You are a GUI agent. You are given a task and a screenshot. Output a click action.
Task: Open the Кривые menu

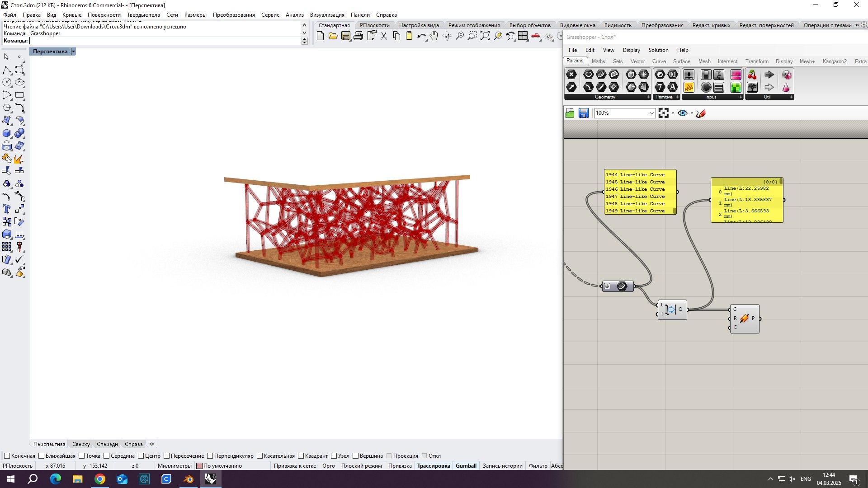click(71, 15)
